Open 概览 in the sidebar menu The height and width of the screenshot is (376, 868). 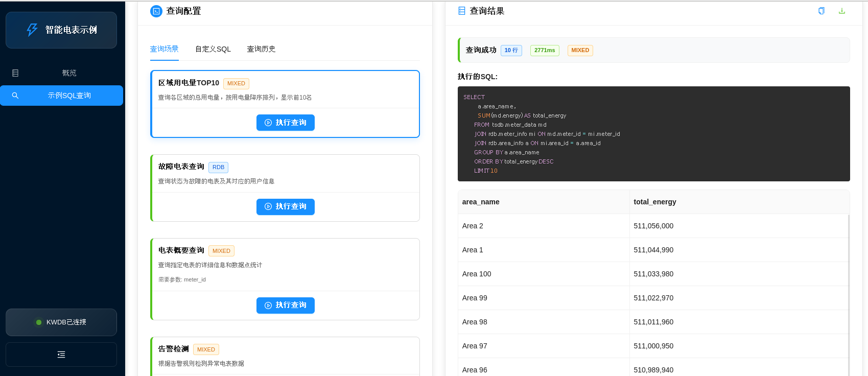point(61,73)
